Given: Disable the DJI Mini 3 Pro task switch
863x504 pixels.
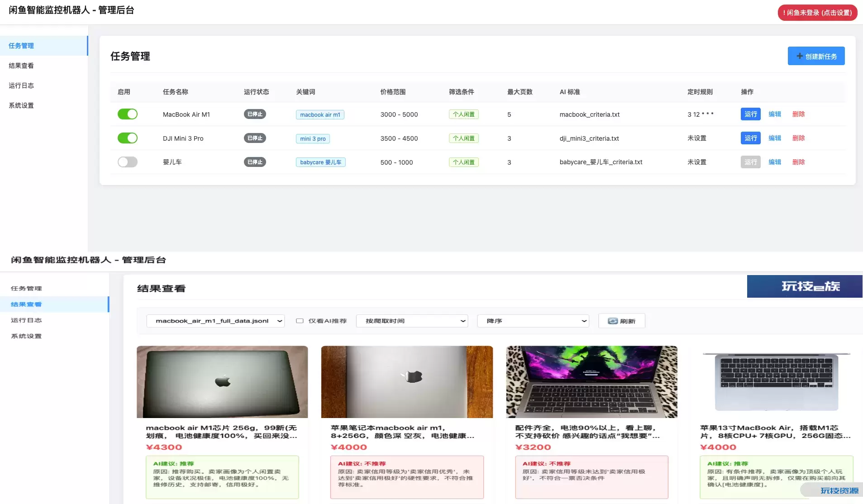Looking at the screenshot, I should tap(128, 138).
